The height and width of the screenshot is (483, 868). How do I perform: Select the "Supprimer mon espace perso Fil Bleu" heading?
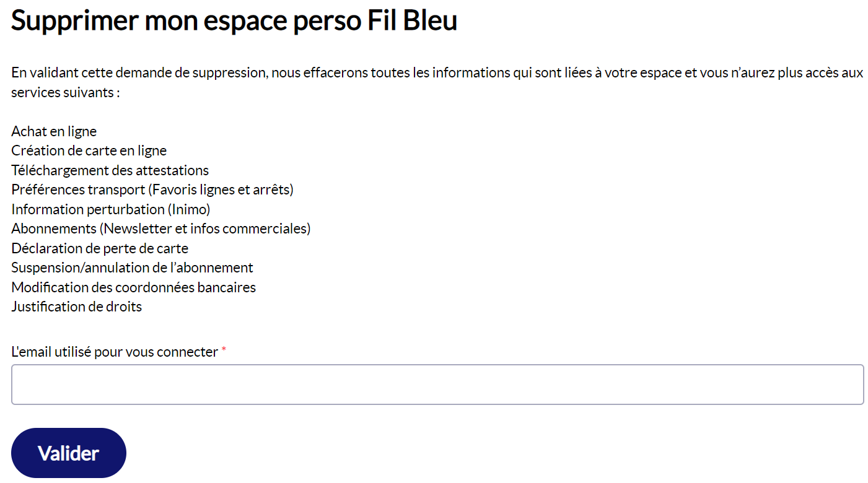coord(234,20)
